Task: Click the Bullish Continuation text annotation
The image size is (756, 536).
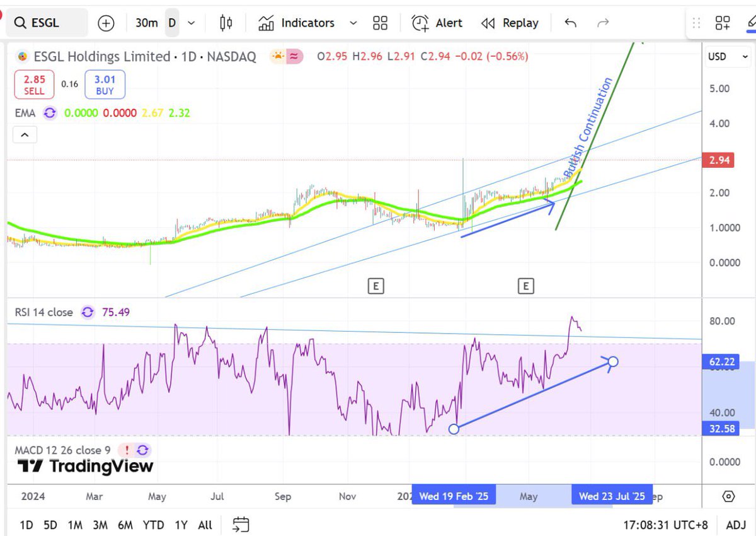Action: coord(588,128)
